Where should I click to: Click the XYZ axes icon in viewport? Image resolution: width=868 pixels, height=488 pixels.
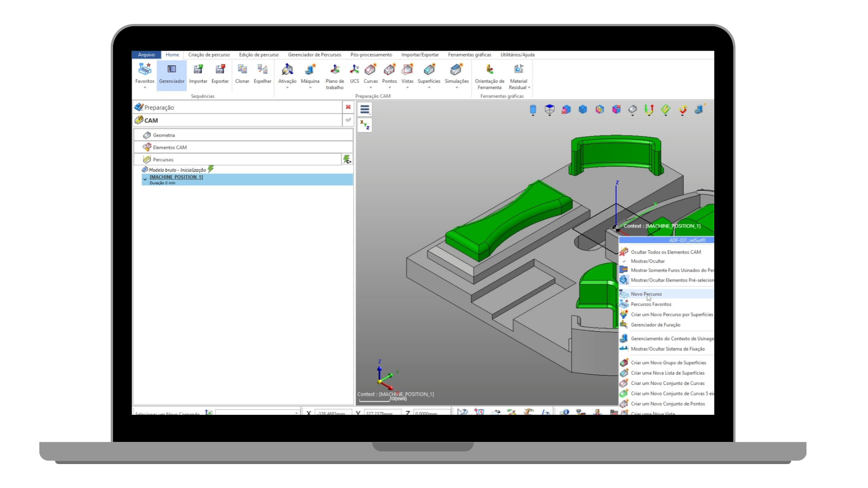[365, 125]
